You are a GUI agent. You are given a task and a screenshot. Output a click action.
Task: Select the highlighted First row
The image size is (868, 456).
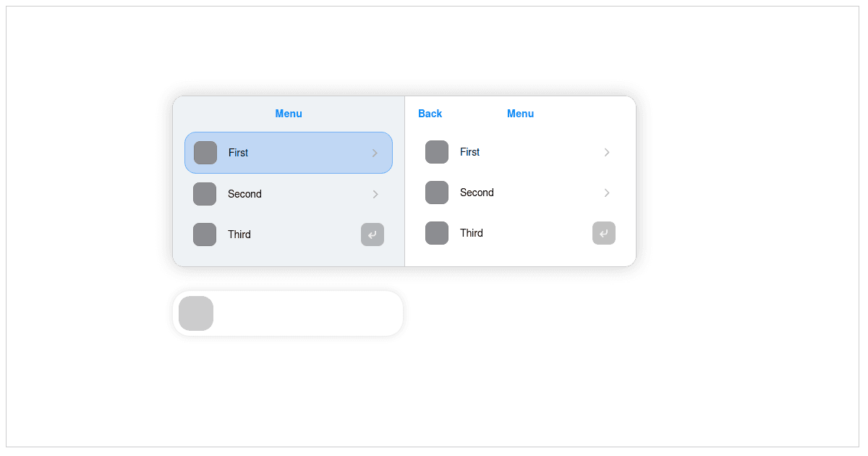[x=289, y=153]
